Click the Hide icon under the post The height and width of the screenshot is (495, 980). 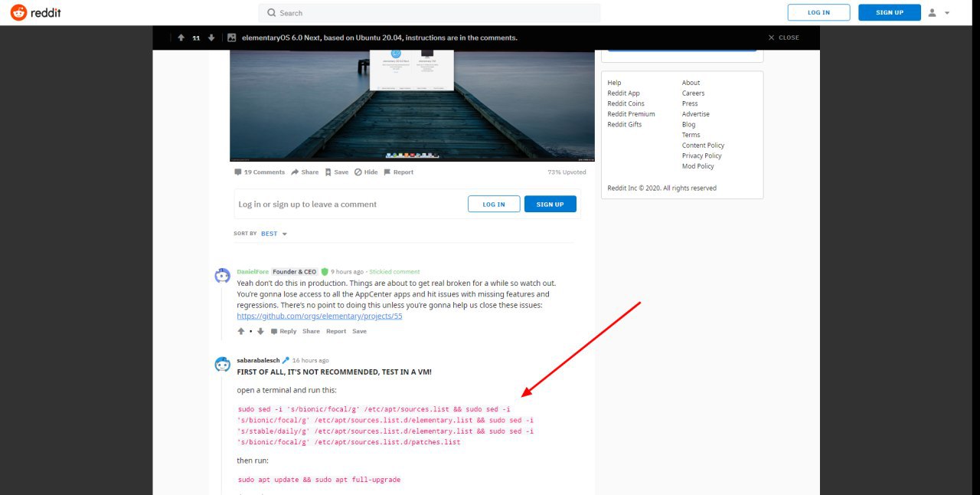(358, 172)
